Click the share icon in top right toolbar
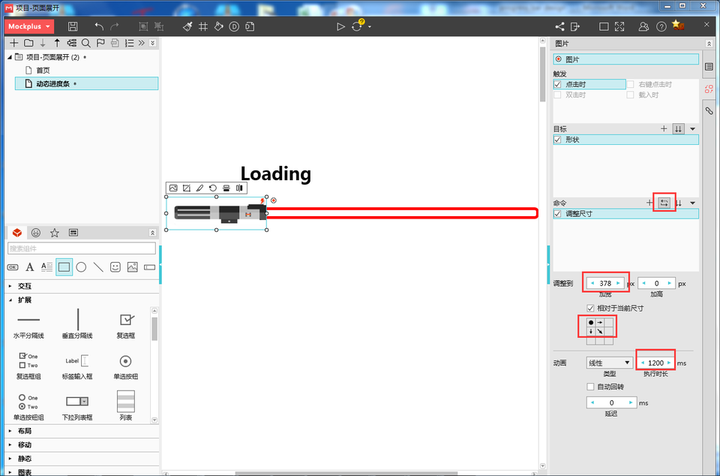This screenshot has width=720, height=476. [559, 27]
